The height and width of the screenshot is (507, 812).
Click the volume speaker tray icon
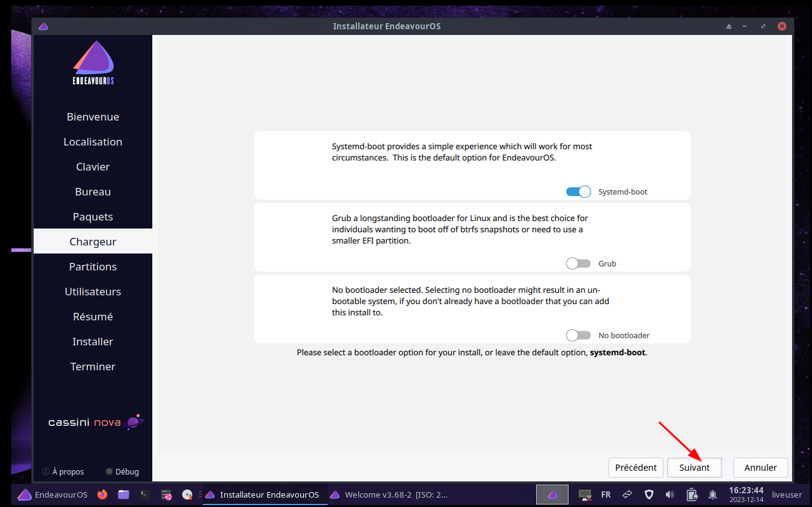pos(670,495)
